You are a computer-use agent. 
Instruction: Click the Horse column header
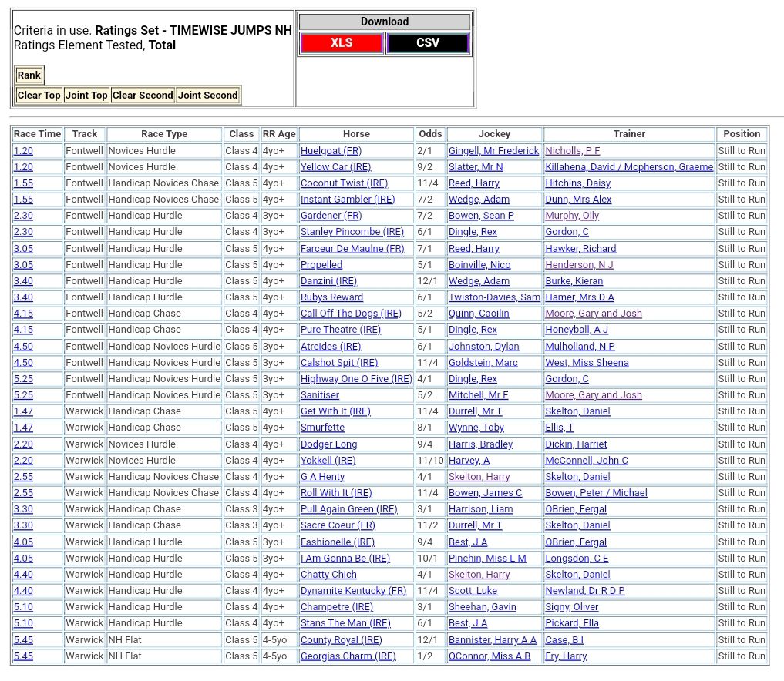[356, 134]
